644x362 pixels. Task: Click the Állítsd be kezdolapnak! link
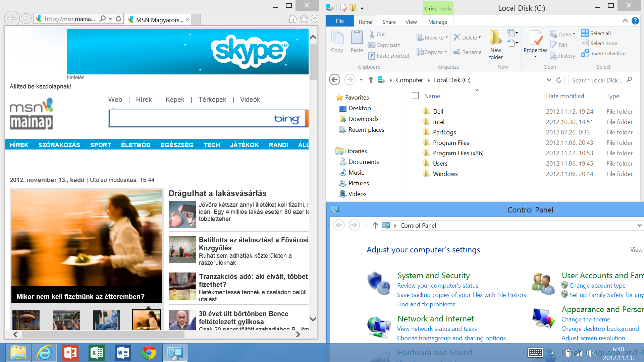(x=41, y=86)
